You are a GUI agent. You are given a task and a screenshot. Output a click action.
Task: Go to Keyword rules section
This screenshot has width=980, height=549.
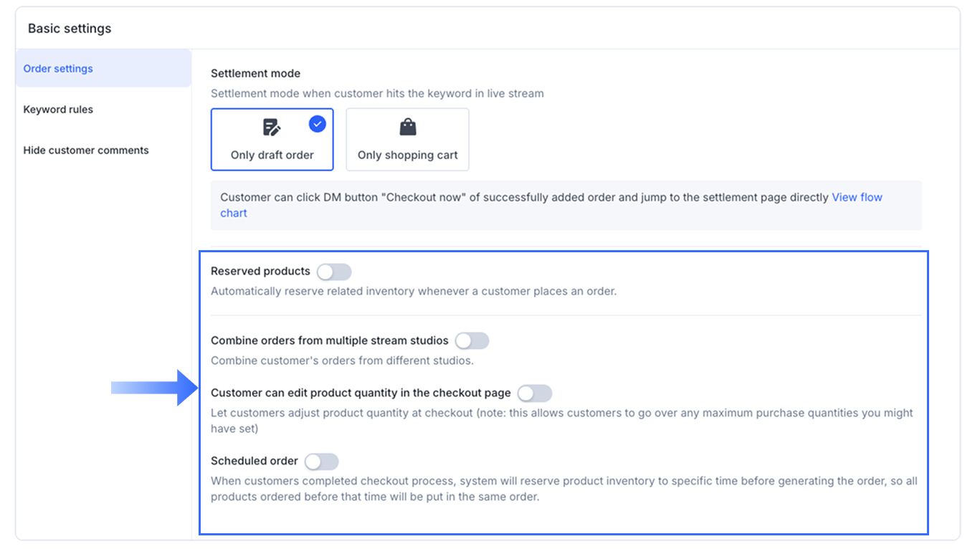click(58, 110)
